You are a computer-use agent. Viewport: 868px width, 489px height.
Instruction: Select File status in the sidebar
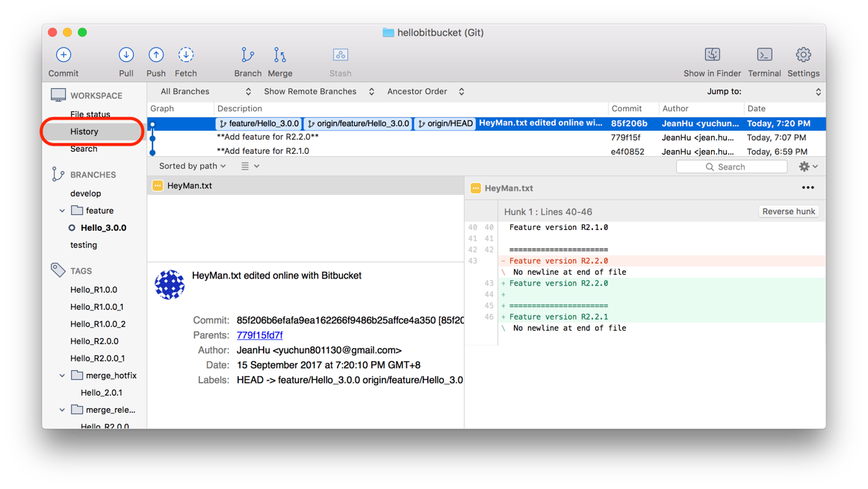(x=90, y=114)
